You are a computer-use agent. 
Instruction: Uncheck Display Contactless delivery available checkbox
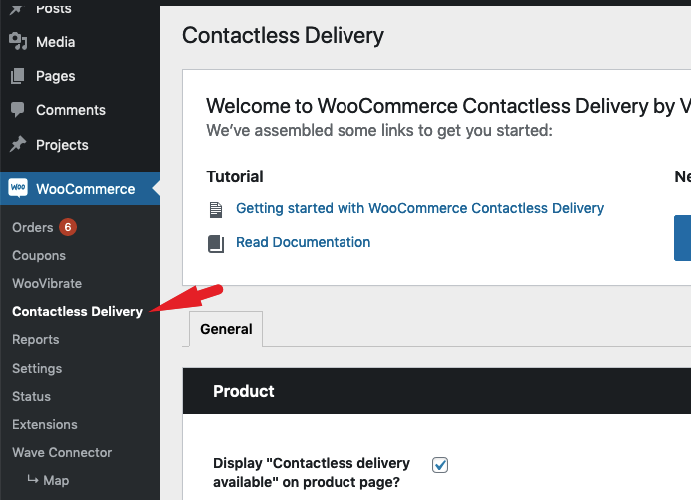coord(440,465)
